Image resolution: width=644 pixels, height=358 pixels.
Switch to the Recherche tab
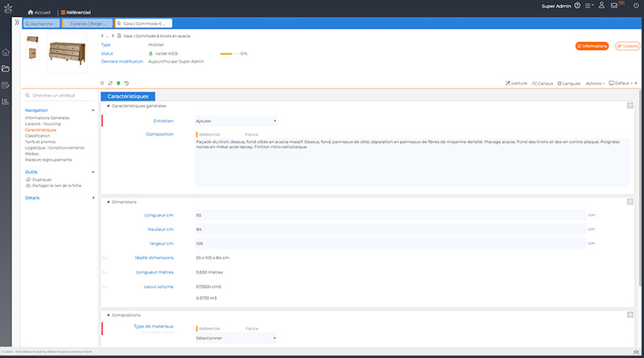click(41, 23)
